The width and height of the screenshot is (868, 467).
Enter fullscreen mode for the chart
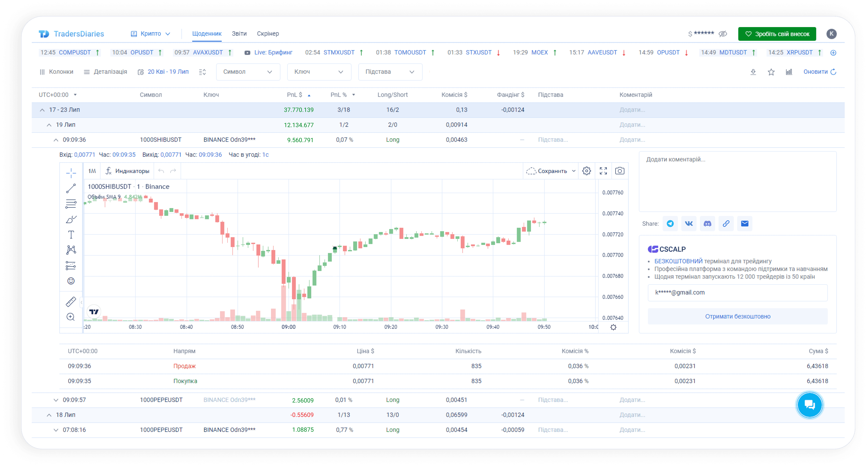[603, 171]
